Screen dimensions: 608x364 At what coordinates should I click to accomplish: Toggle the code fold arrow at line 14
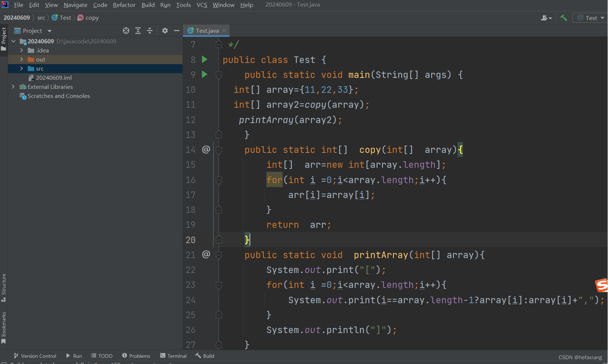pyautogui.click(x=219, y=150)
